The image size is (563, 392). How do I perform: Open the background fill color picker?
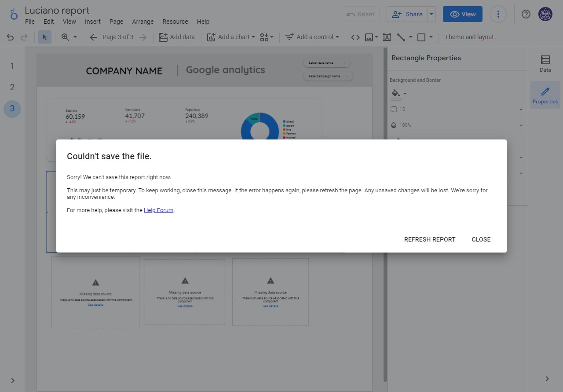[399, 93]
